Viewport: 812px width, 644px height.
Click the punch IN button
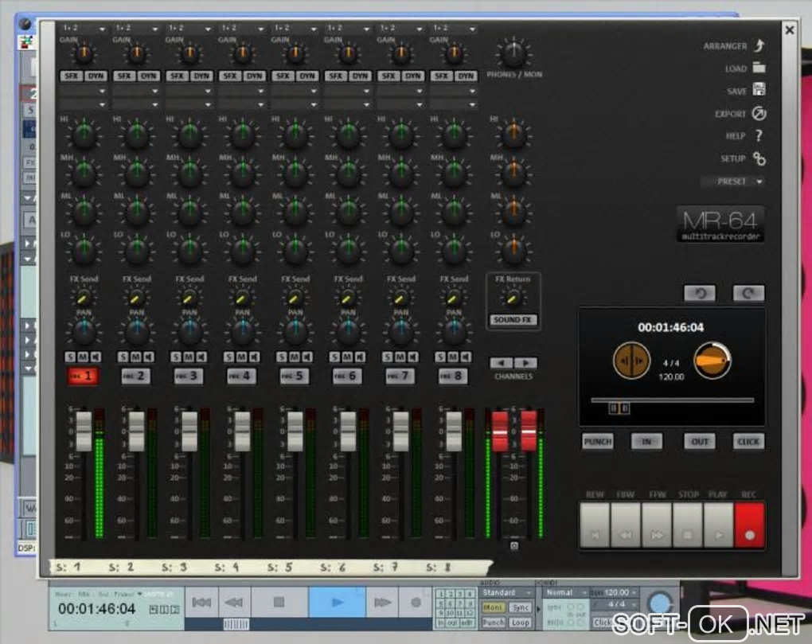pyautogui.click(x=646, y=442)
